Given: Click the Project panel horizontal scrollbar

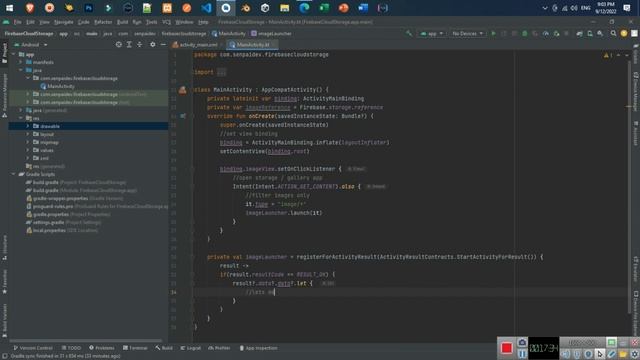Looking at the screenshot, I should (x=86, y=340).
